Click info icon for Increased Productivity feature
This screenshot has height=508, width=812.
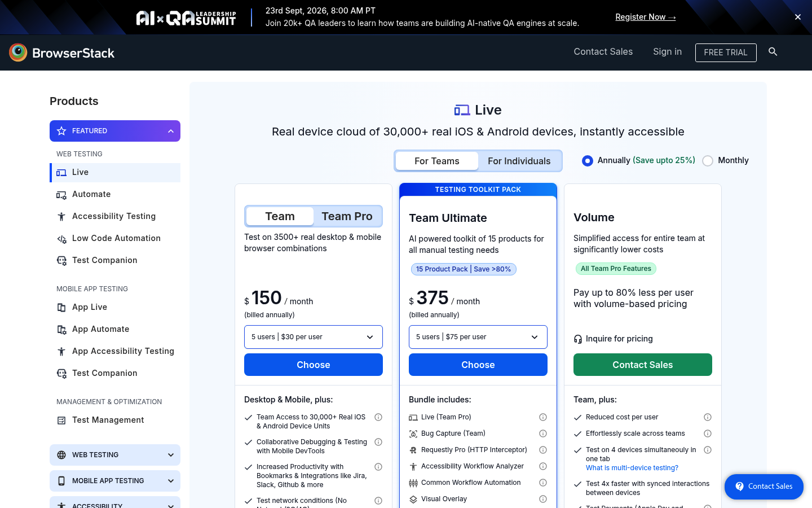(x=378, y=467)
